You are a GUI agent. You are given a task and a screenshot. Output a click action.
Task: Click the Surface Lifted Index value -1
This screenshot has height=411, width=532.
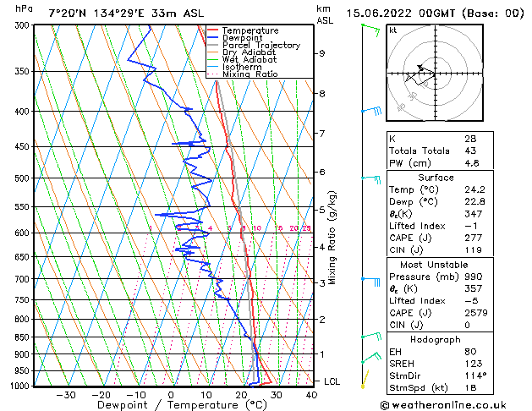[471, 226]
